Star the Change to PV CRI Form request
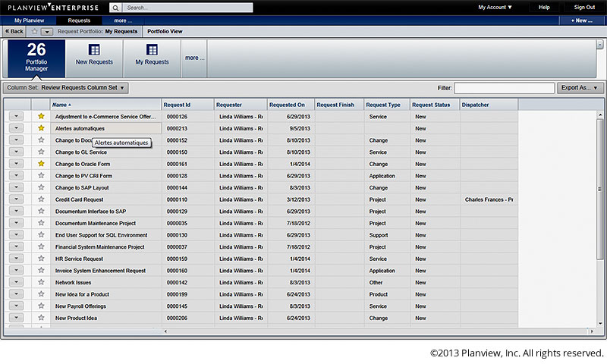The width and height of the screenshot is (607, 364). [x=41, y=176]
